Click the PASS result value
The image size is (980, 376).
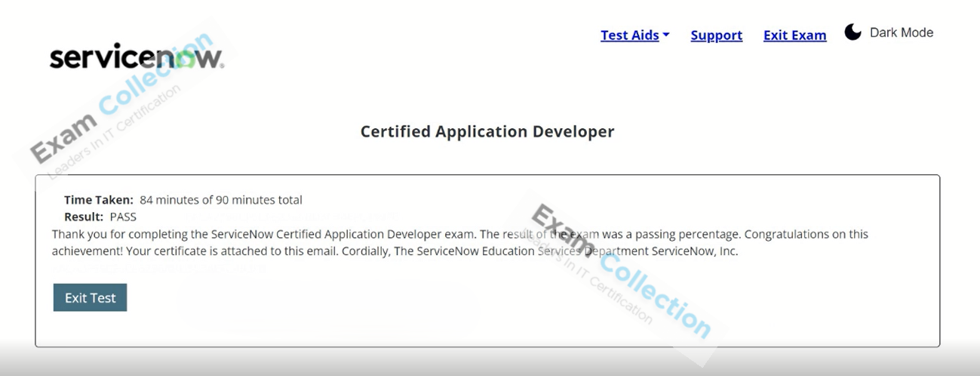point(123,217)
